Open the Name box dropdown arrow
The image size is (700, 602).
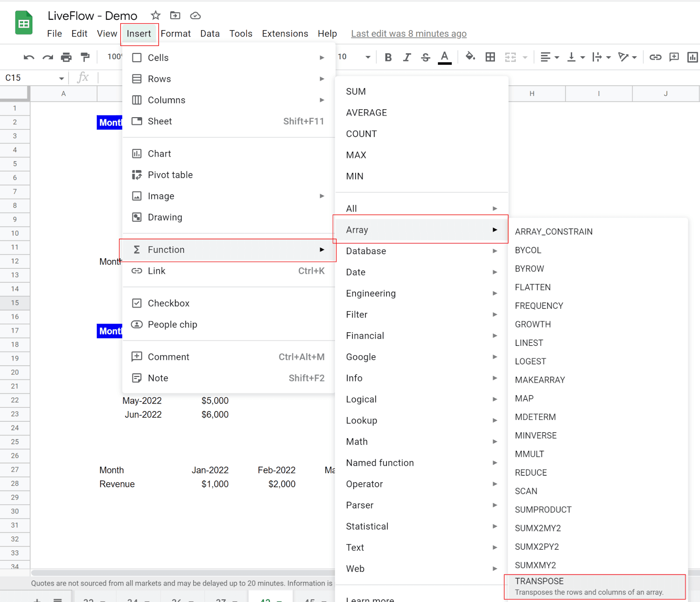click(61, 78)
